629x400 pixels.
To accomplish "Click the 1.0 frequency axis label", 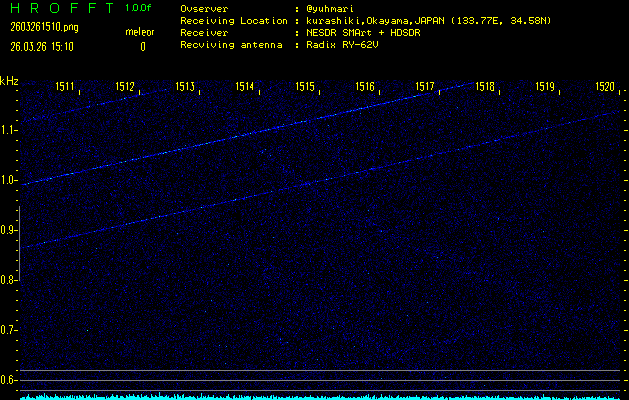I will (x=9, y=181).
